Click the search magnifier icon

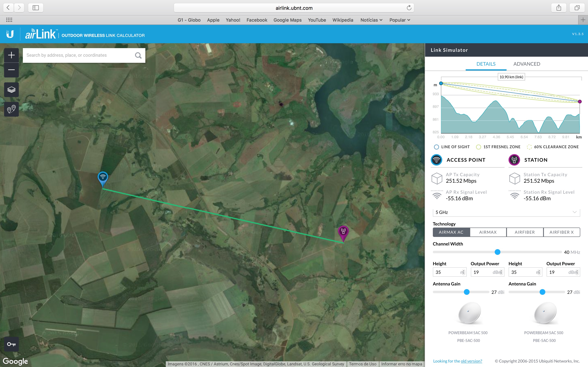tap(138, 55)
